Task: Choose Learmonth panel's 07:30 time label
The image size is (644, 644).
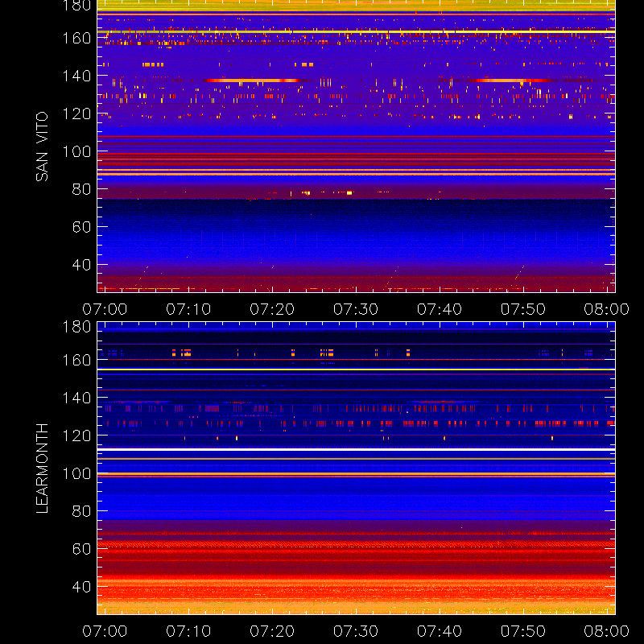Action: [x=356, y=631]
